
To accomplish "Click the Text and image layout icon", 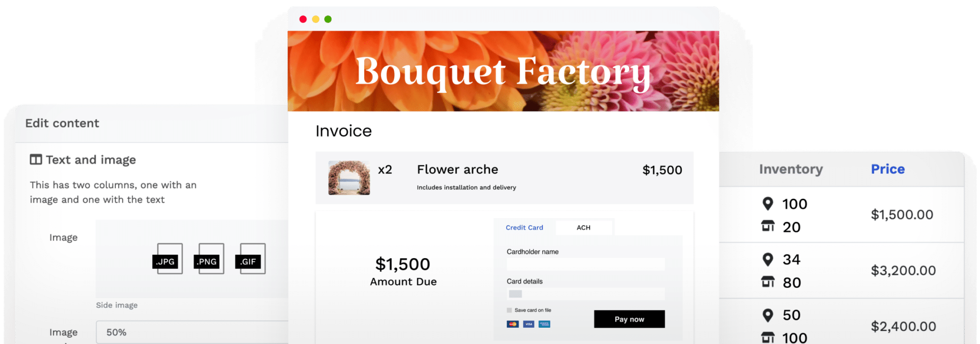I will coord(35,160).
